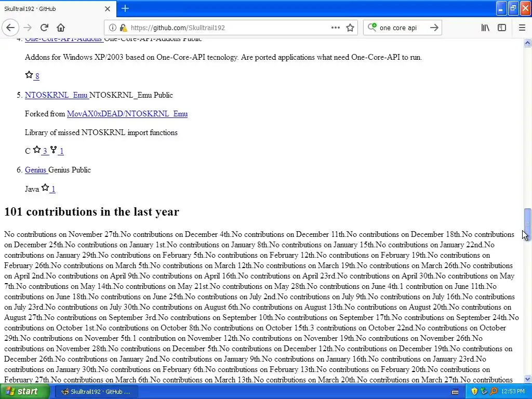Click the security shield tray icon
The width and height of the screenshot is (532, 399).
pos(474,392)
